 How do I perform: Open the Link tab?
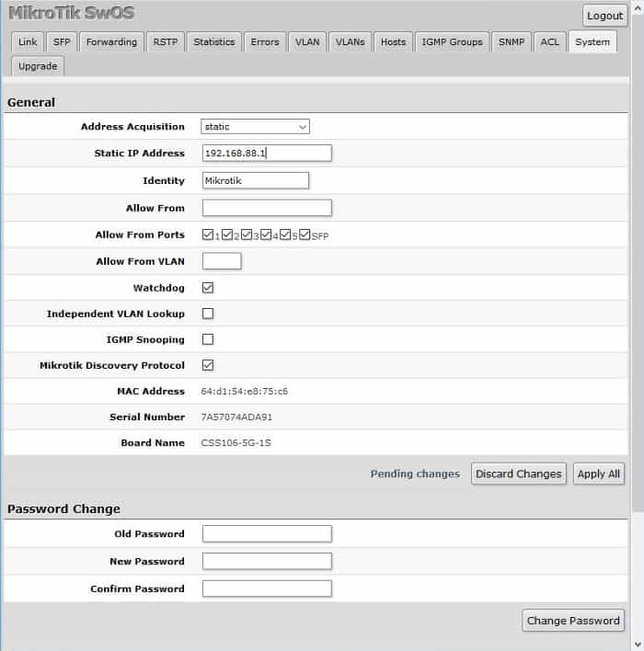(28, 42)
